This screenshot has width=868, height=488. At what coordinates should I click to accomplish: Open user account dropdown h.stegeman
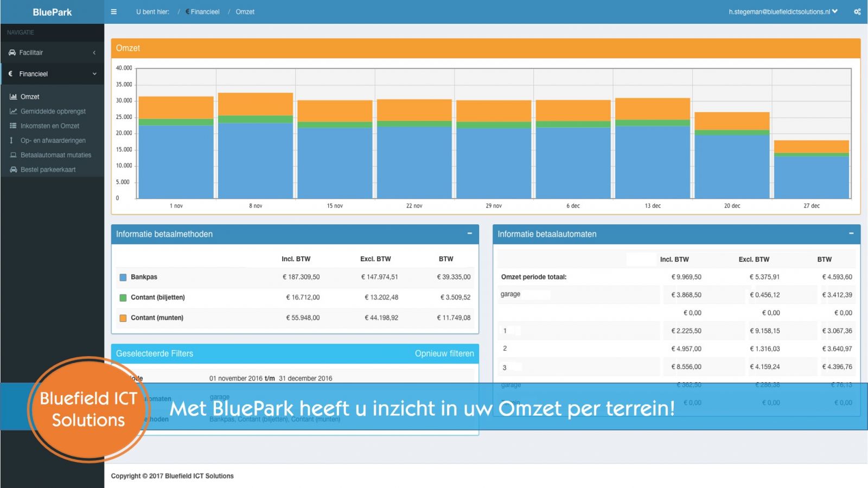point(783,12)
